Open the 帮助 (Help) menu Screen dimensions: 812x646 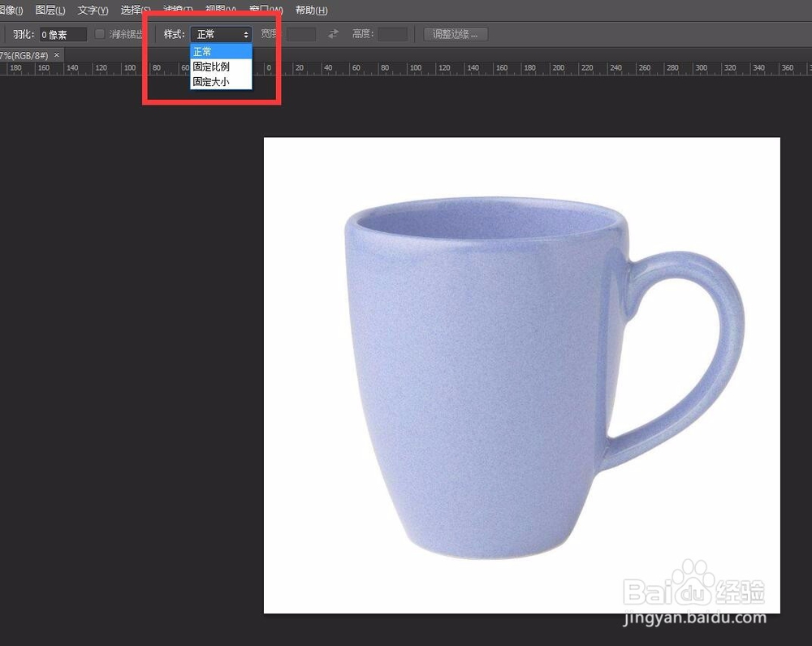pos(311,10)
